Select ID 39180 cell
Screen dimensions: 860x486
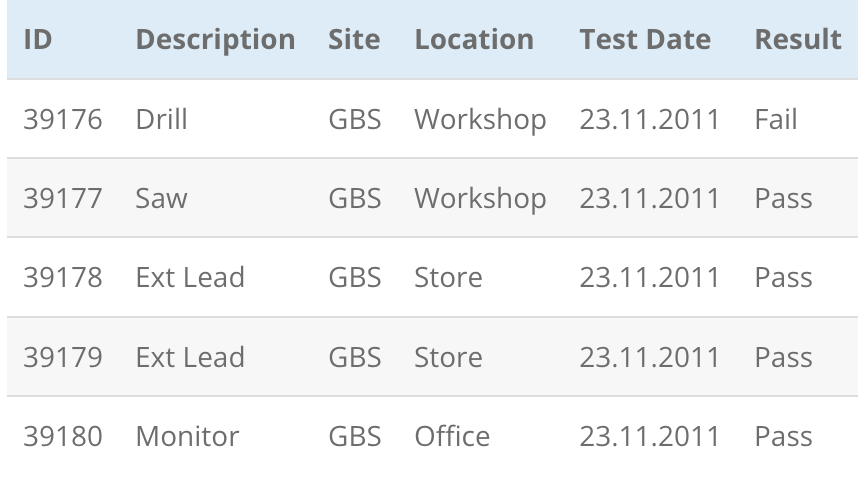coord(63,436)
